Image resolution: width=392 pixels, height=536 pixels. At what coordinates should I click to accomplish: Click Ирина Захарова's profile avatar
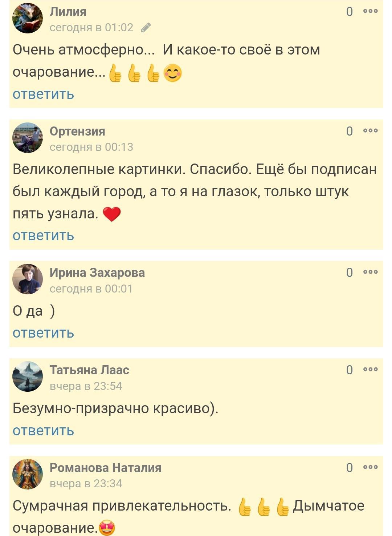pyautogui.click(x=28, y=279)
